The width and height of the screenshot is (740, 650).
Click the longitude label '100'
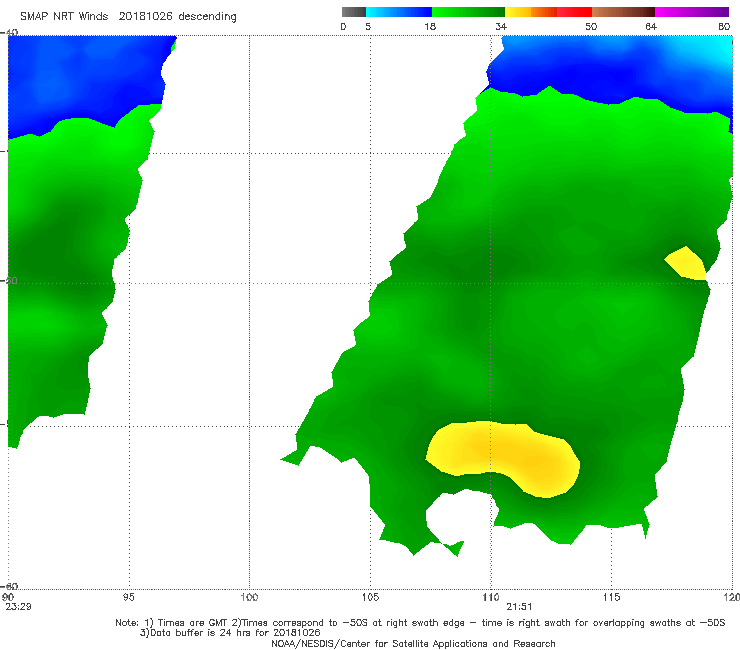(249, 597)
